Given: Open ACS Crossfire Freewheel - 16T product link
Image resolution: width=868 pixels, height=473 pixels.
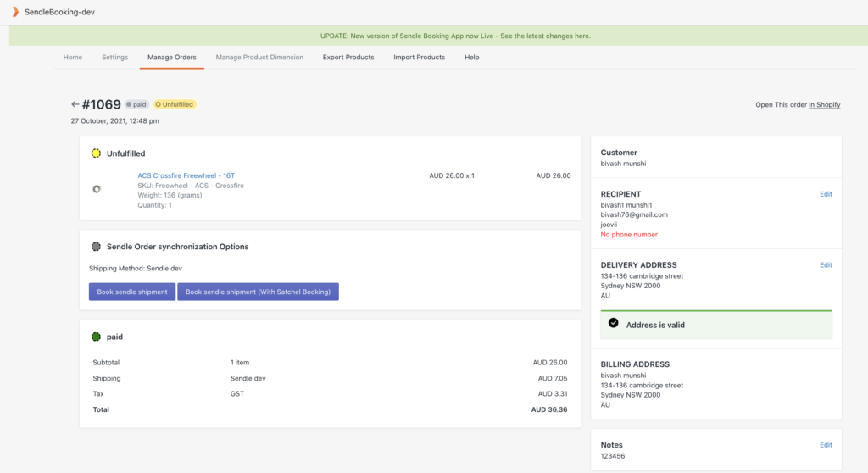Looking at the screenshot, I should tap(186, 175).
